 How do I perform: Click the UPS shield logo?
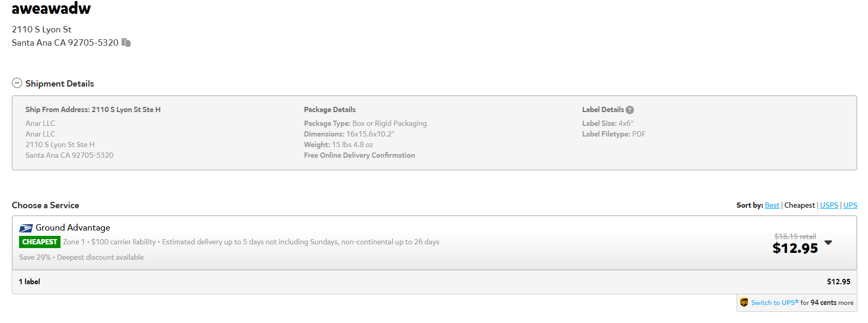pos(744,302)
